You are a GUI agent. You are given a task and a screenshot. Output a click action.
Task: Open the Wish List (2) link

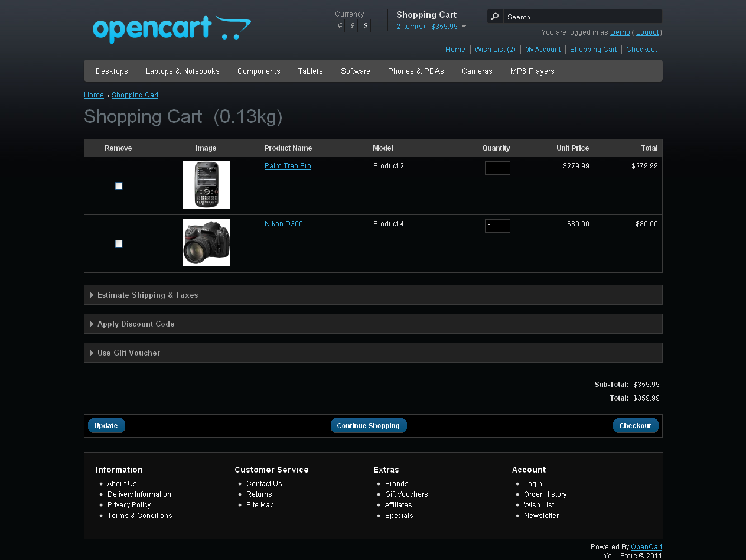click(x=494, y=50)
